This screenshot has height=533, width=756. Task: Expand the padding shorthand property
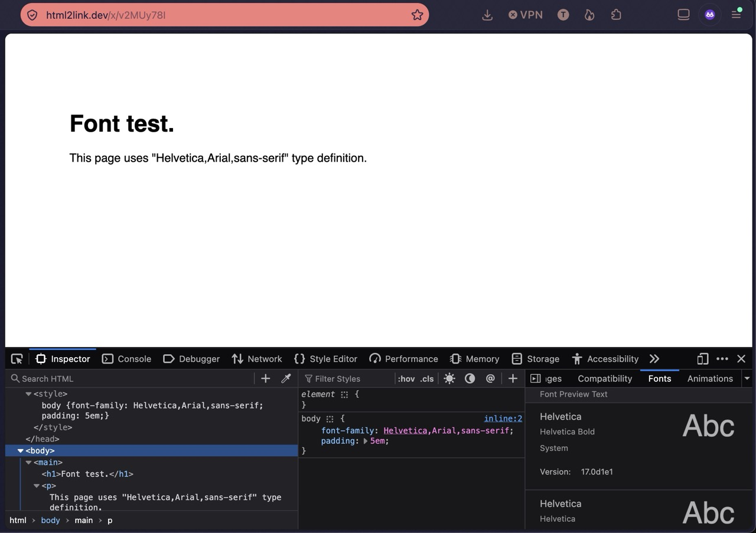[x=366, y=441]
